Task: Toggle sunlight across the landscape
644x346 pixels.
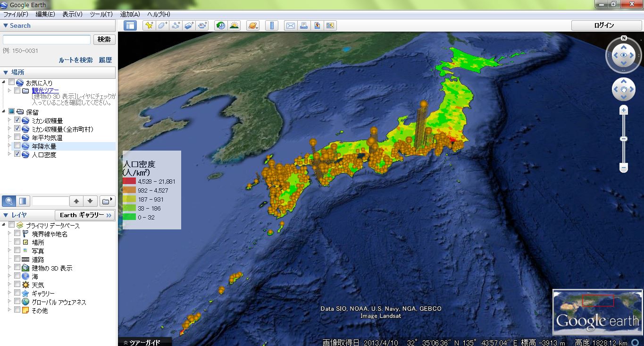Action: (234, 25)
